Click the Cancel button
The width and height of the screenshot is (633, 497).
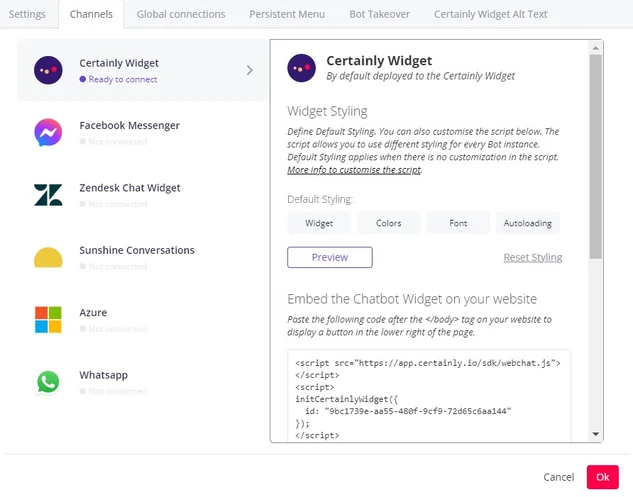click(559, 477)
